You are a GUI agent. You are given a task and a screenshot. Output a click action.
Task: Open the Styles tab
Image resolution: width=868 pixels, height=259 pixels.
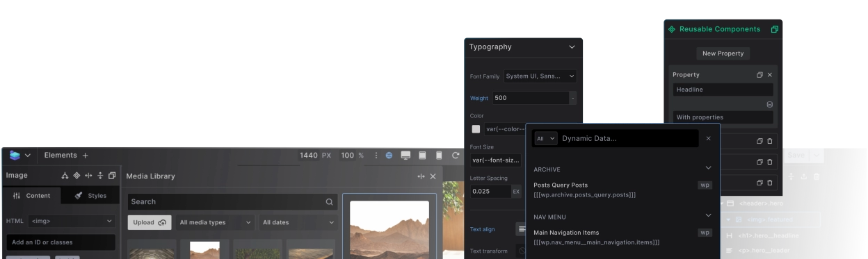[90, 196]
